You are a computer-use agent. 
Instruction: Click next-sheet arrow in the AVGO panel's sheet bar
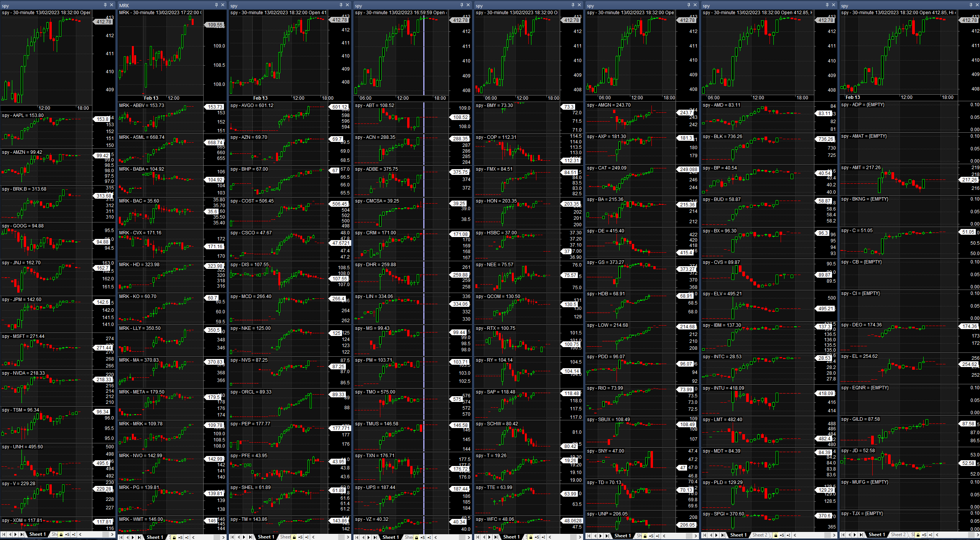pos(245,537)
